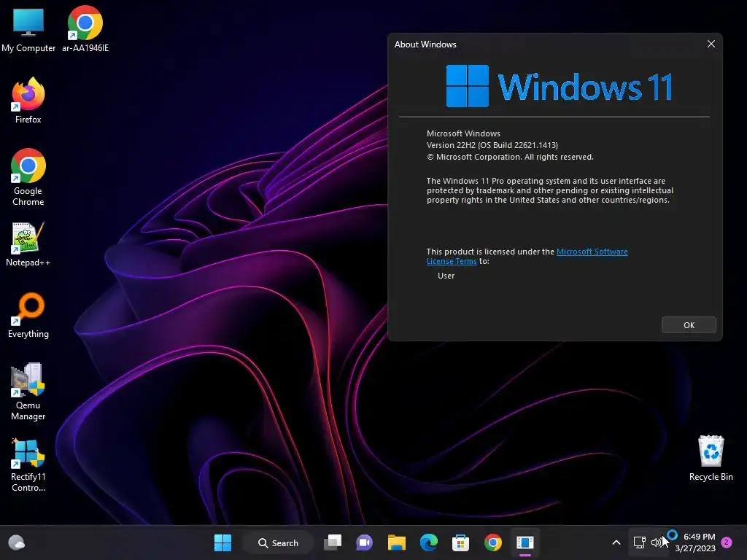Click the active winver taskbar icon
Screen dimensions: 747x560
[x=525, y=542]
